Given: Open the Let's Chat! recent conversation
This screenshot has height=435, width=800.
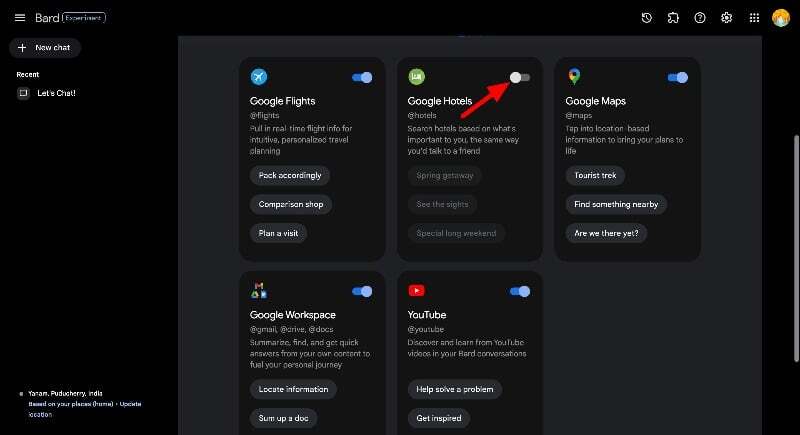Looking at the screenshot, I should tap(56, 93).
